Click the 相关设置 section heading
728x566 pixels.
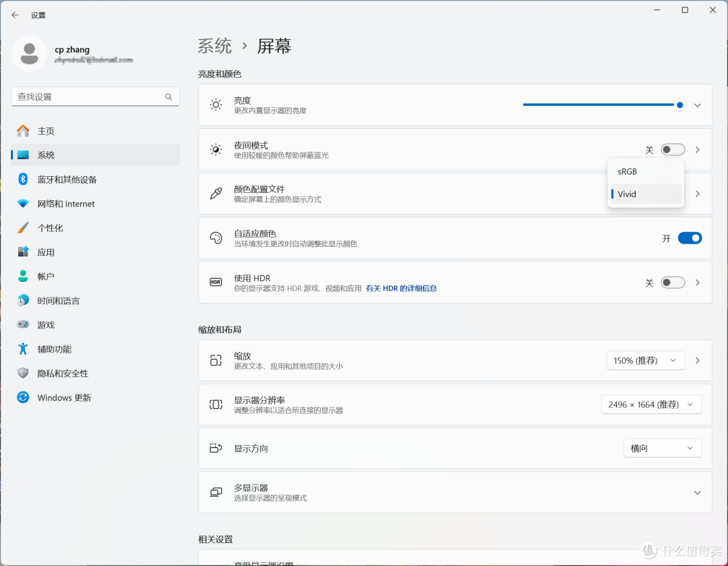(216, 539)
